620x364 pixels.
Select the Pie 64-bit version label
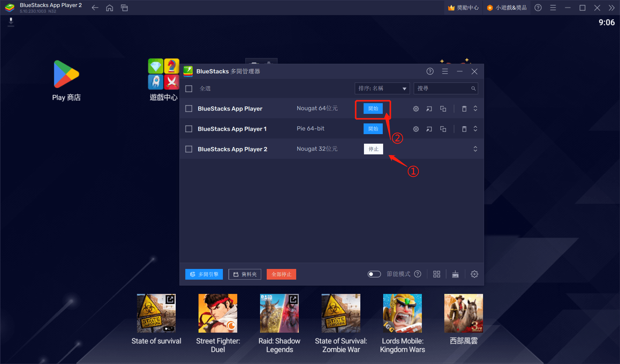click(311, 129)
